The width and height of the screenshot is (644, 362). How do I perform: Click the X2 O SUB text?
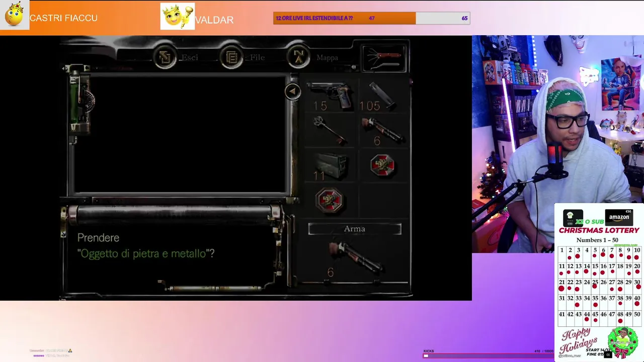[x=590, y=222]
